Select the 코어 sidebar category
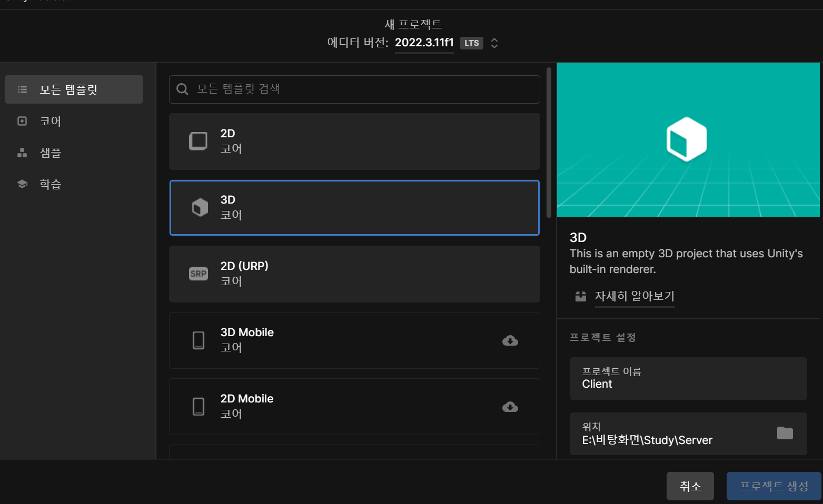Viewport: 823px width, 504px height. [x=74, y=121]
